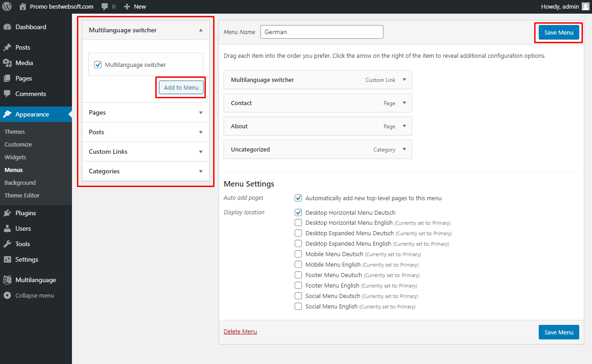Click the Pages icon in sidebar
The height and width of the screenshot is (364, 592).
pyautogui.click(x=7, y=78)
